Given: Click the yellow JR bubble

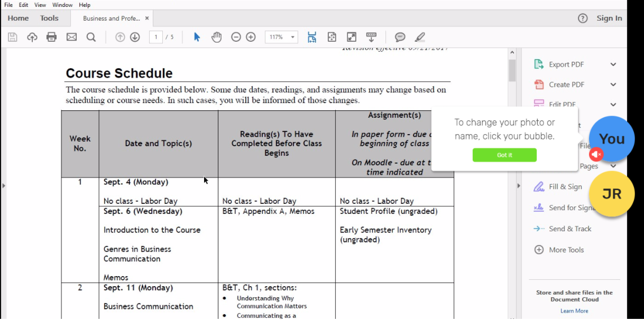Looking at the screenshot, I should [612, 194].
